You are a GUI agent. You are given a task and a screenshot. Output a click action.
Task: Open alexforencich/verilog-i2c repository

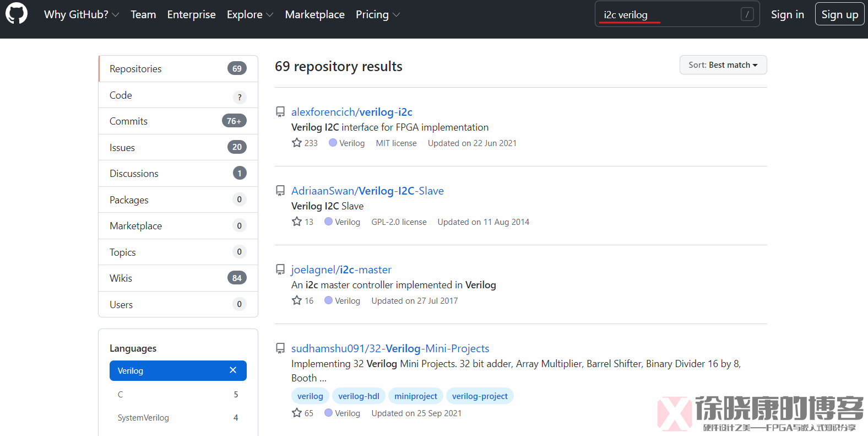coord(352,112)
